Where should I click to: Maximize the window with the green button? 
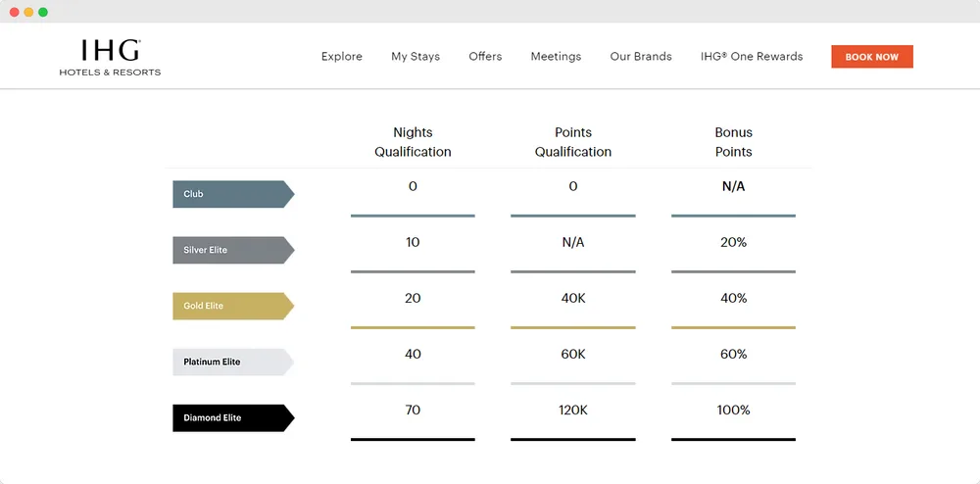(43, 12)
